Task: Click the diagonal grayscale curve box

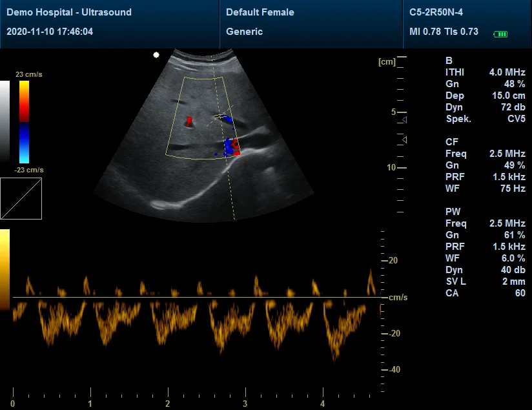Action: point(21,199)
